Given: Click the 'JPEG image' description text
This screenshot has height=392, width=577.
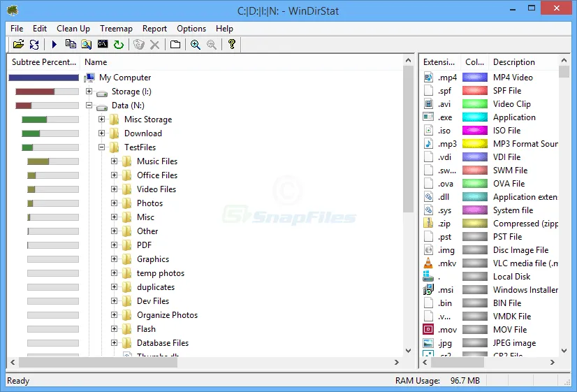Looking at the screenshot, I should point(514,343).
